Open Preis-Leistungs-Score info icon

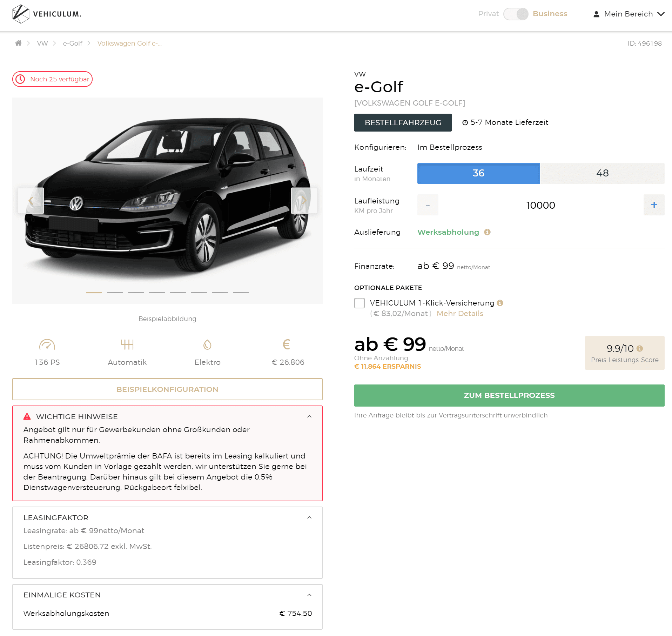coord(640,348)
